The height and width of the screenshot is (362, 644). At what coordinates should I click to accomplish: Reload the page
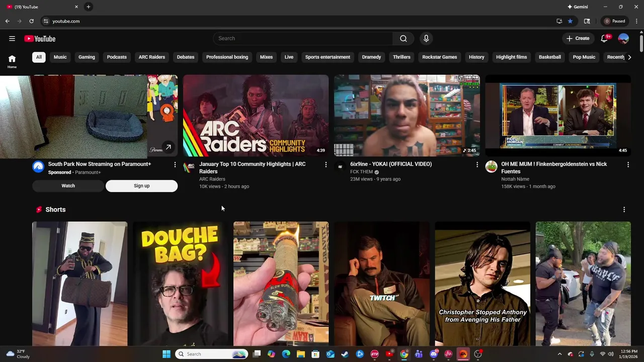coord(31,21)
